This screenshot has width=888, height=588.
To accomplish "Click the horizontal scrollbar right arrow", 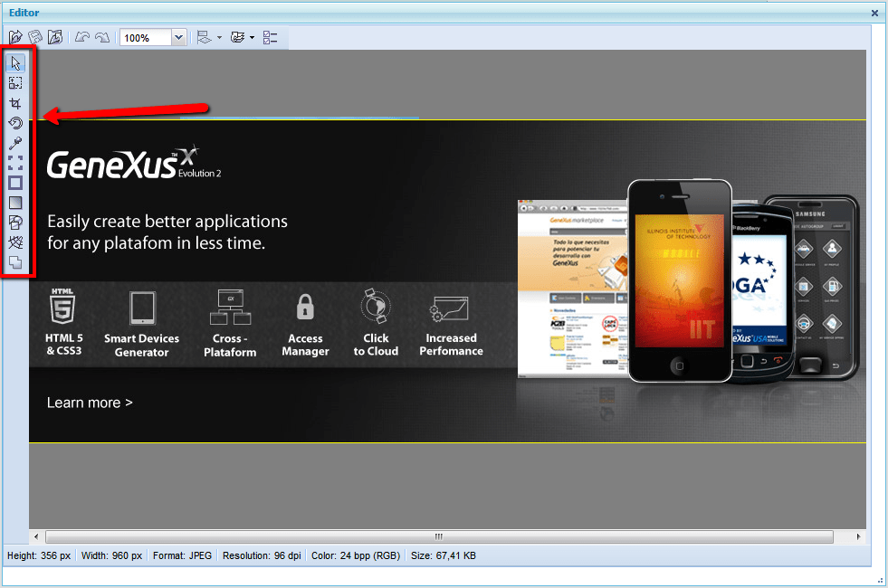I will click(x=858, y=536).
